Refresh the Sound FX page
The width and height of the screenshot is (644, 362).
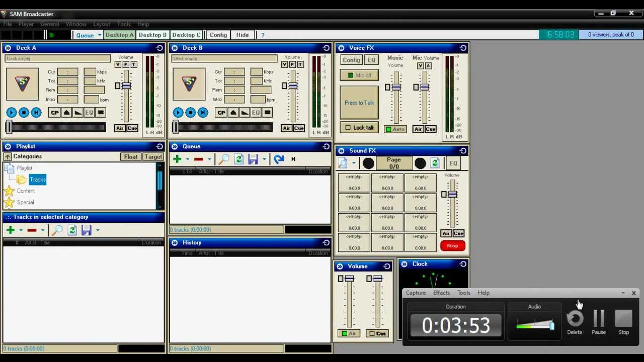coord(435,163)
